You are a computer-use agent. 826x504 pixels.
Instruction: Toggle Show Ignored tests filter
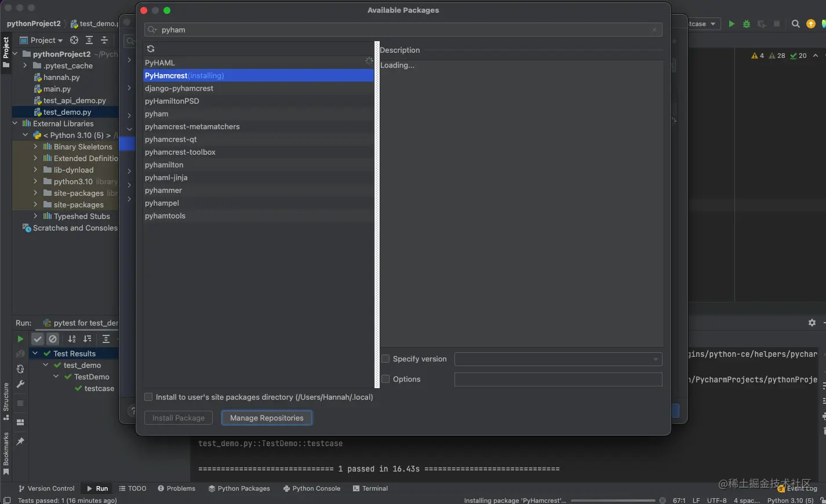(x=53, y=339)
